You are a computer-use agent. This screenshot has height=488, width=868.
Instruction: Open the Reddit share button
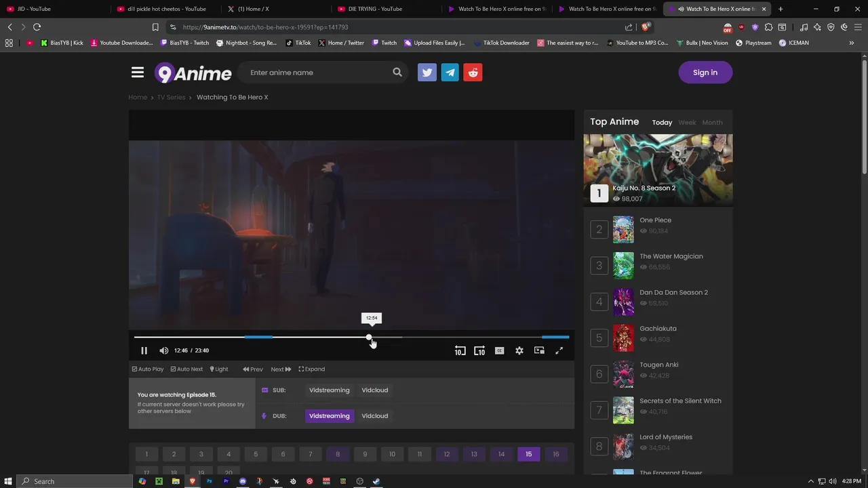tap(473, 73)
